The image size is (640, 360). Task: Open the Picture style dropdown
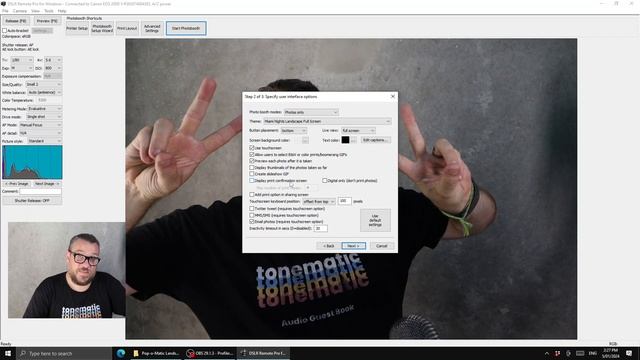[44, 141]
